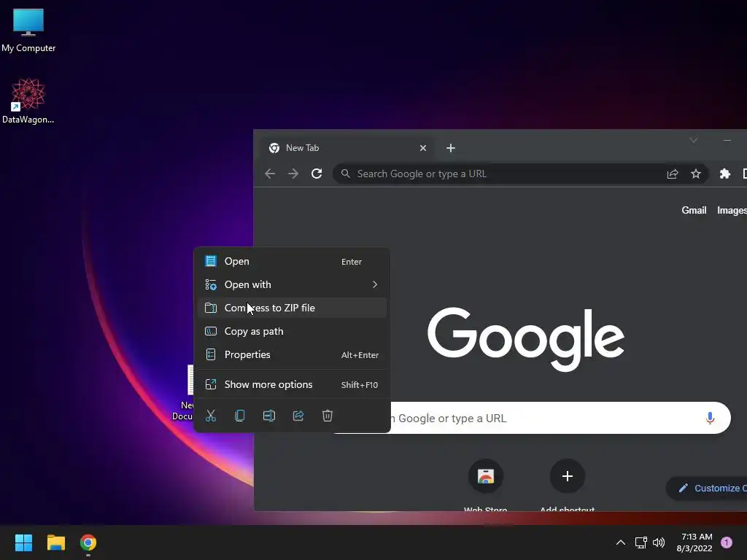
Task: Open the Chrome tab search chevron
Action: (694, 140)
